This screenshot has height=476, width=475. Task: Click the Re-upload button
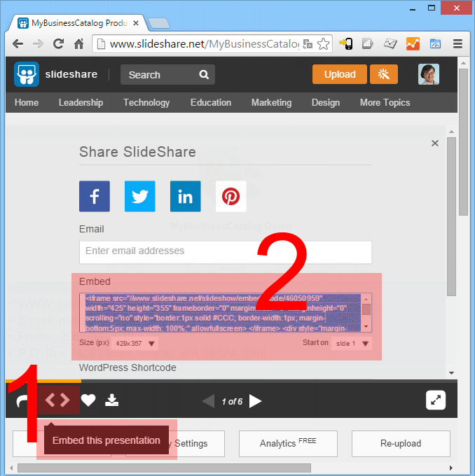tap(401, 444)
